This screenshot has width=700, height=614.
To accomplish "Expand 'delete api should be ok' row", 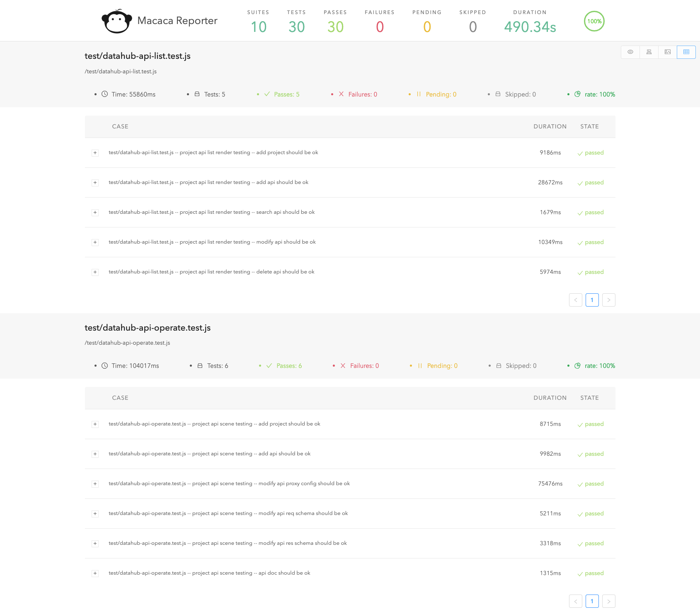I will pyautogui.click(x=95, y=272).
